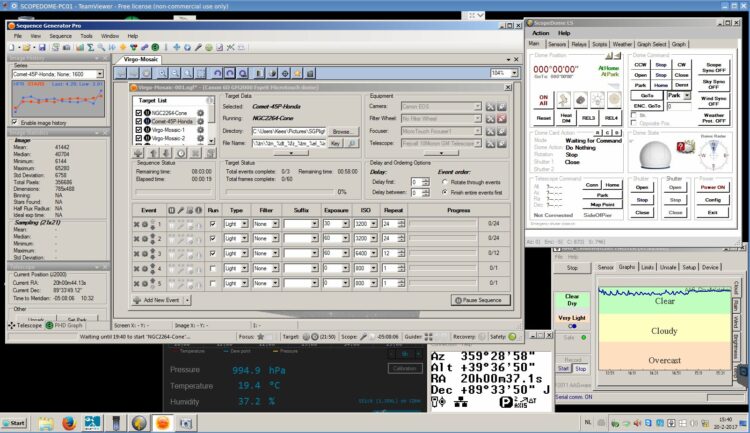
Task: Click the red Filter Wheel disconnect icon
Action: pos(501,119)
